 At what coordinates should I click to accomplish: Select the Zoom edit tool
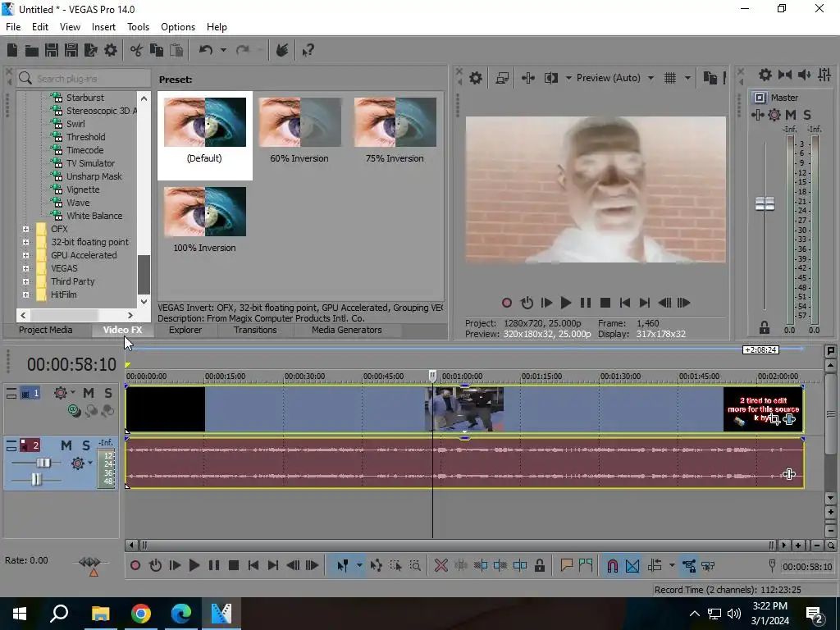(x=415, y=566)
